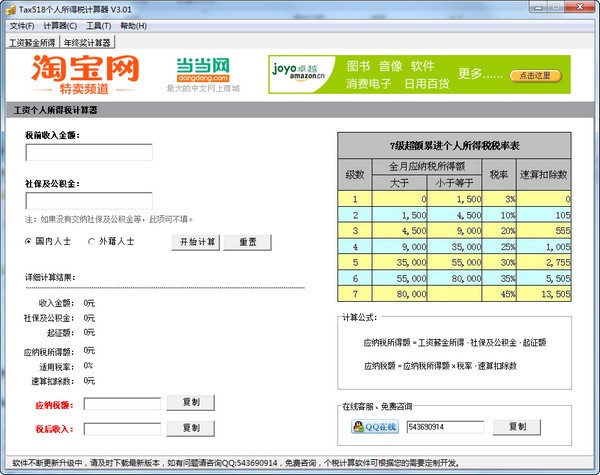Open the 帮助(H) menu
The image size is (600, 475).
pyautogui.click(x=134, y=26)
